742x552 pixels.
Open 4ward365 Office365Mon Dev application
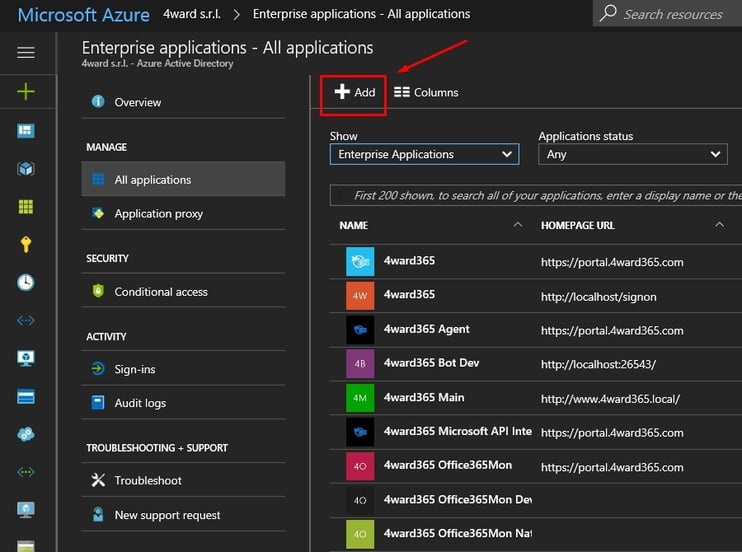click(x=458, y=499)
